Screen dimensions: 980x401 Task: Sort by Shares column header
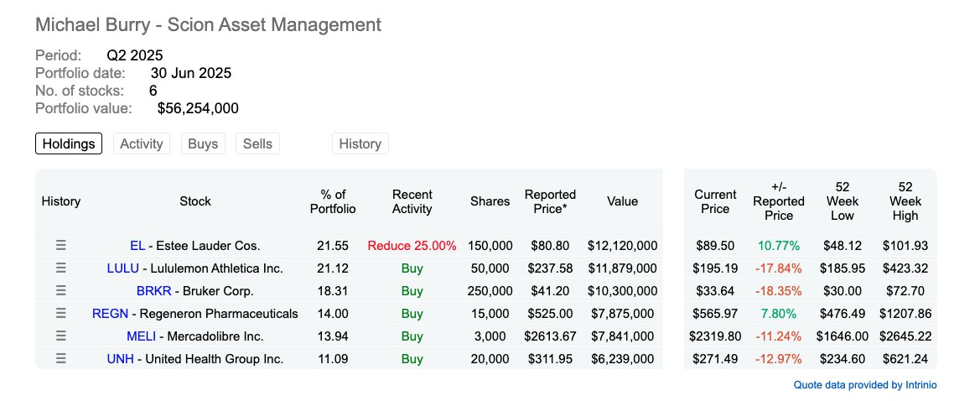point(490,201)
